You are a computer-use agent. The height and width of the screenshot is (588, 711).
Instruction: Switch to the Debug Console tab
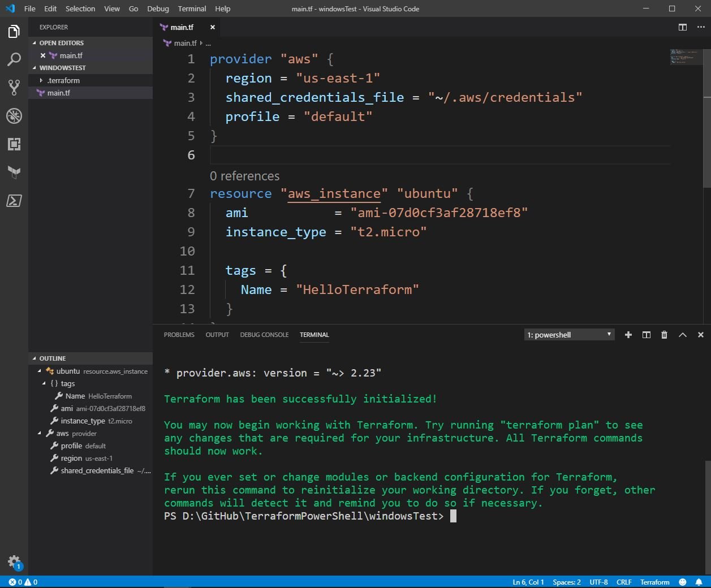point(264,335)
